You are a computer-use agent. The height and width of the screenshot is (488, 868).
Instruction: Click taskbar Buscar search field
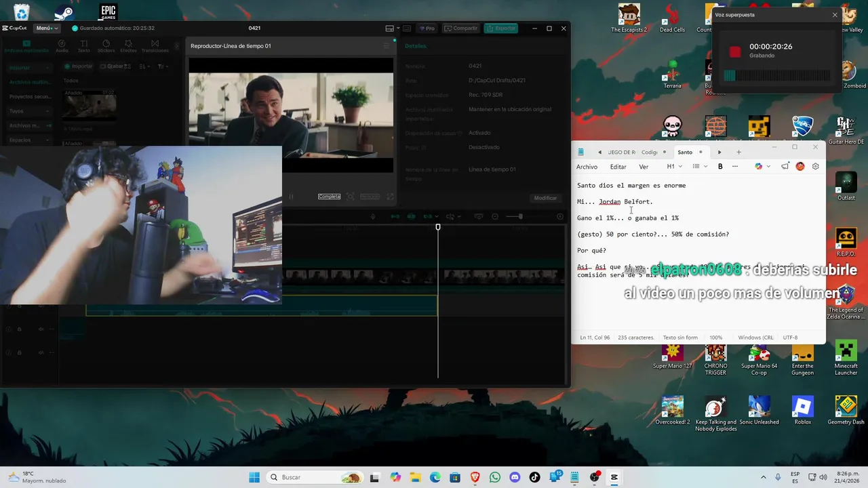(314, 477)
